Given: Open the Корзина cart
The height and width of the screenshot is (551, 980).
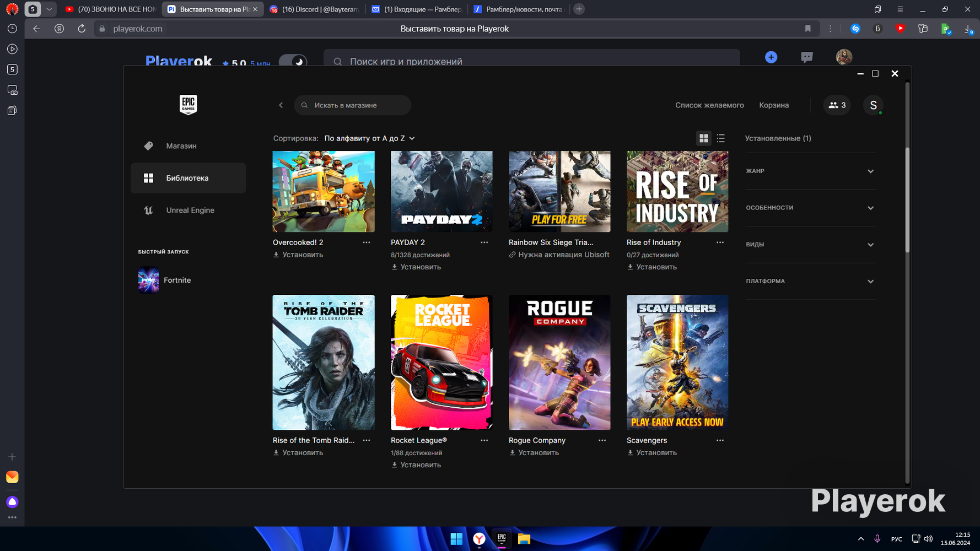Looking at the screenshot, I should (774, 105).
